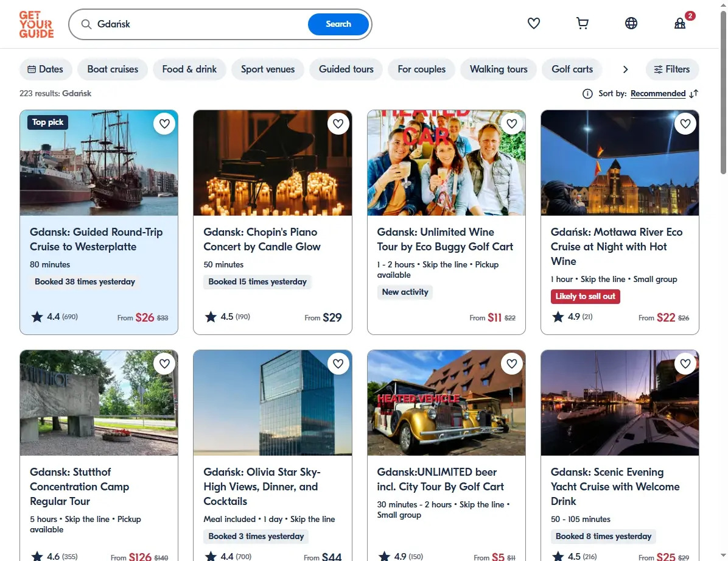Open the Recommended sort dropdown
Image resolution: width=728 pixels, height=561 pixels.
(x=658, y=93)
